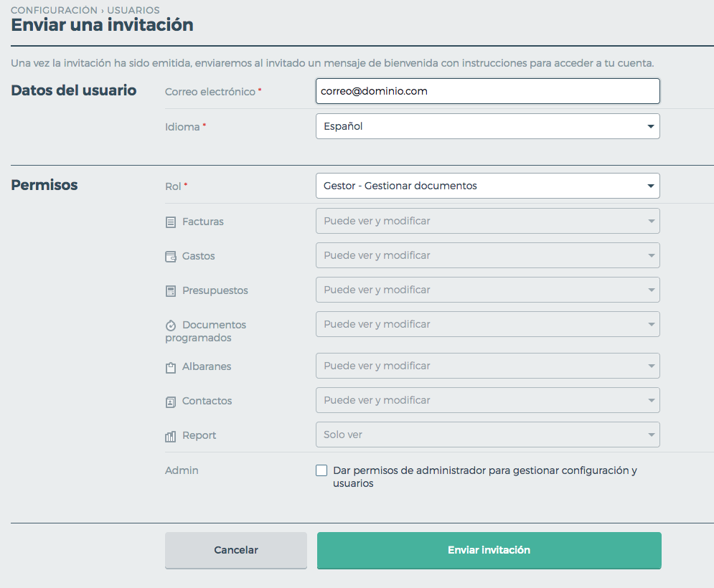Open the Contactos permission dropdown
The height and width of the screenshot is (588, 714).
point(488,400)
